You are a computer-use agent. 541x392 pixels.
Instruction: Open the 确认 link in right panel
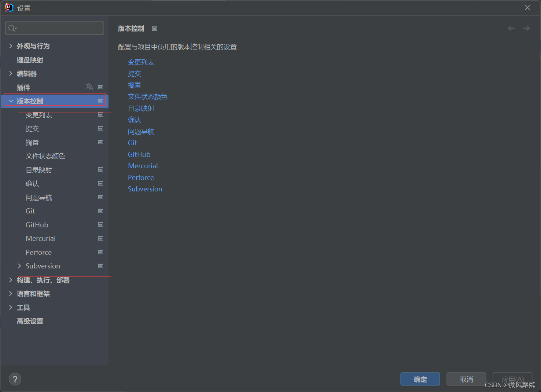point(135,120)
